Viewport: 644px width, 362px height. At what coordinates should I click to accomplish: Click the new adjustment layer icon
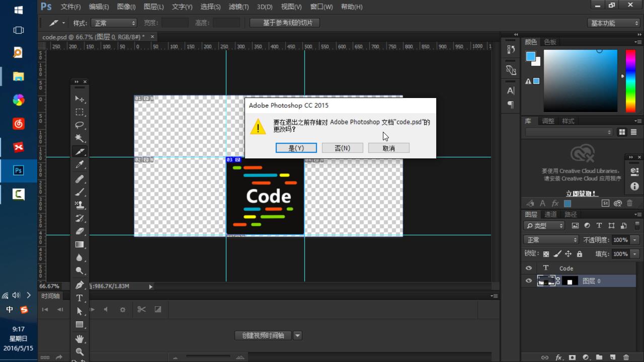[x=586, y=357]
